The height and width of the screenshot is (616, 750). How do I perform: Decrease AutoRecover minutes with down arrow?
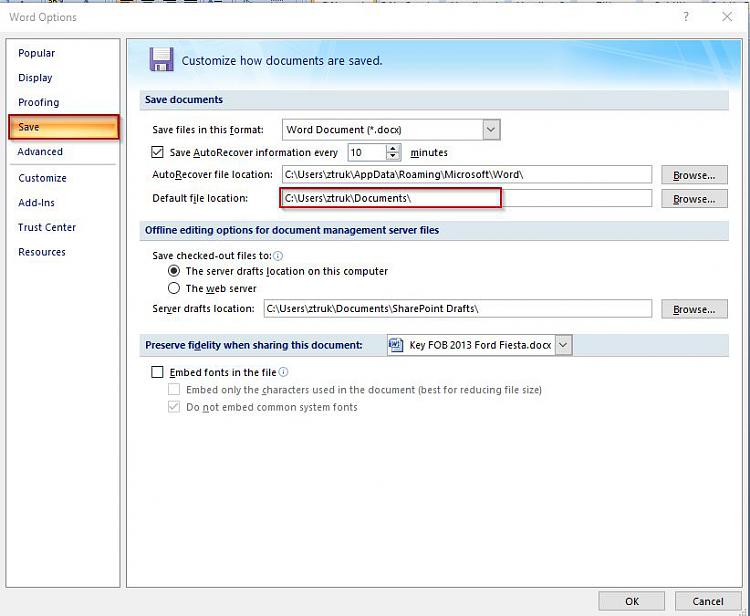pyautogui.click(x=393, y=157)
